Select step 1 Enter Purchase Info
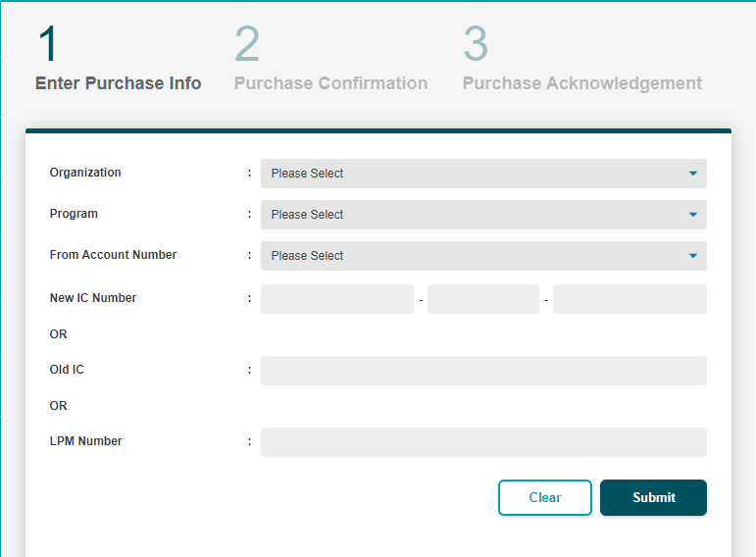756x557 pixels. 118,83
